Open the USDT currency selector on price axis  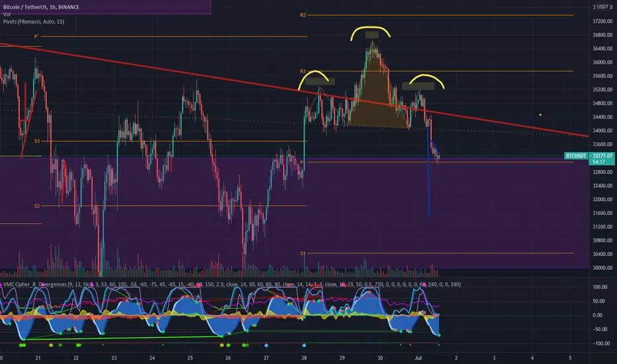click(x=604, y=7)
